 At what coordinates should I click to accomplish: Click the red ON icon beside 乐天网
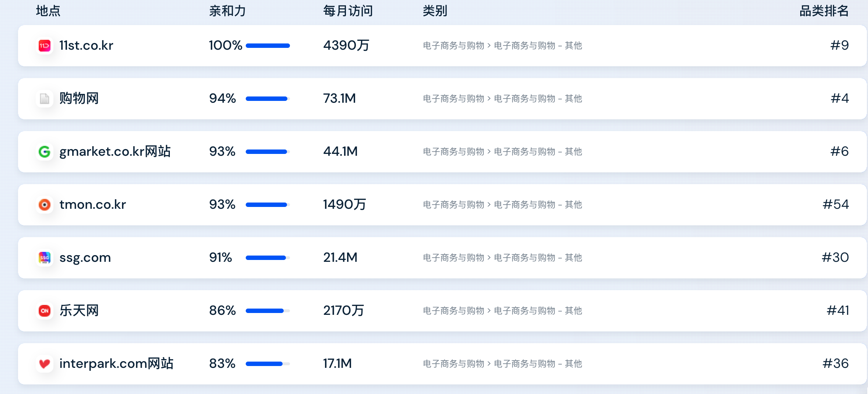point(45,311)
